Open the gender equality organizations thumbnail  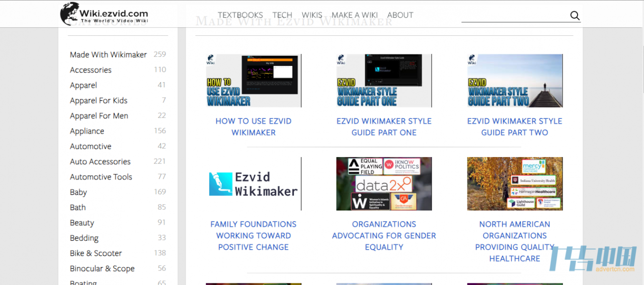click(x=384, y=184)
